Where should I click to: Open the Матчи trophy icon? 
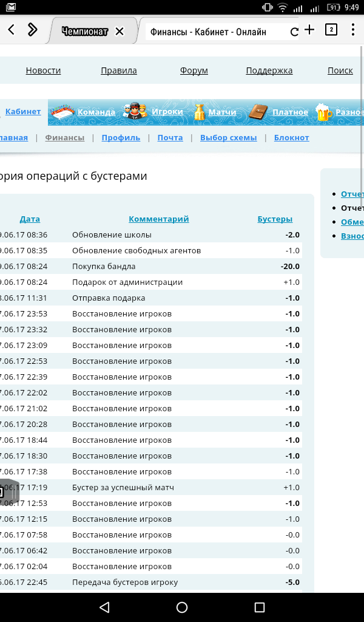coord(199,112)
